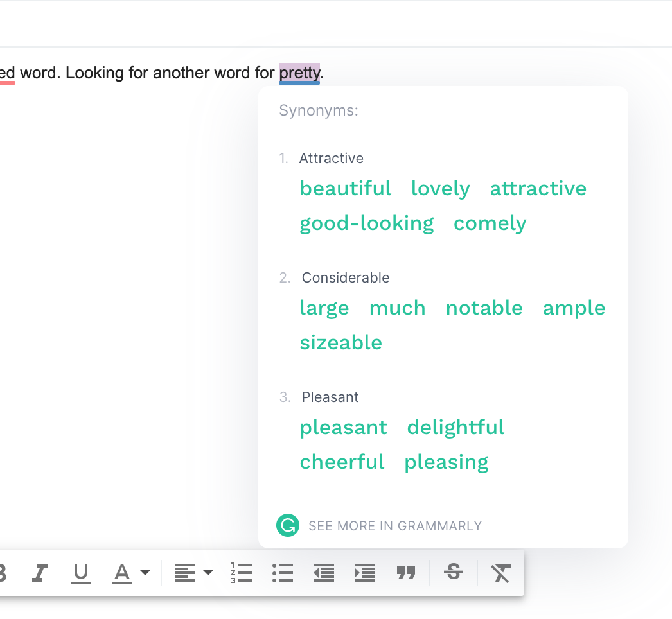Click the text alignment icon
The height and width of the screenshot is (619, 672).
pyautogui.click(x=185, y=573)
